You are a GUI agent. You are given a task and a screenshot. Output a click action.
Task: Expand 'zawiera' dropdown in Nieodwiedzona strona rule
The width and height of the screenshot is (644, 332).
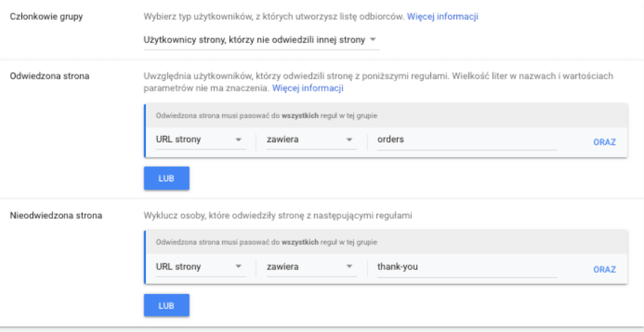click(x=309, y=267)
